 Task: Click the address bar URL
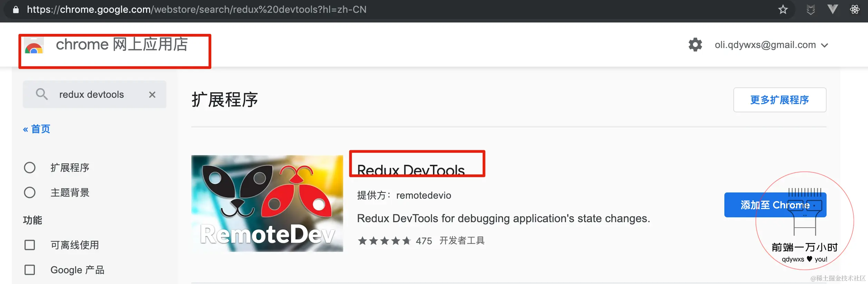tap(196, 9)
